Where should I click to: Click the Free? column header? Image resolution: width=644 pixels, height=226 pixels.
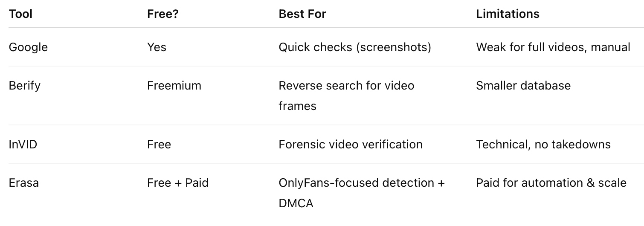163,14
